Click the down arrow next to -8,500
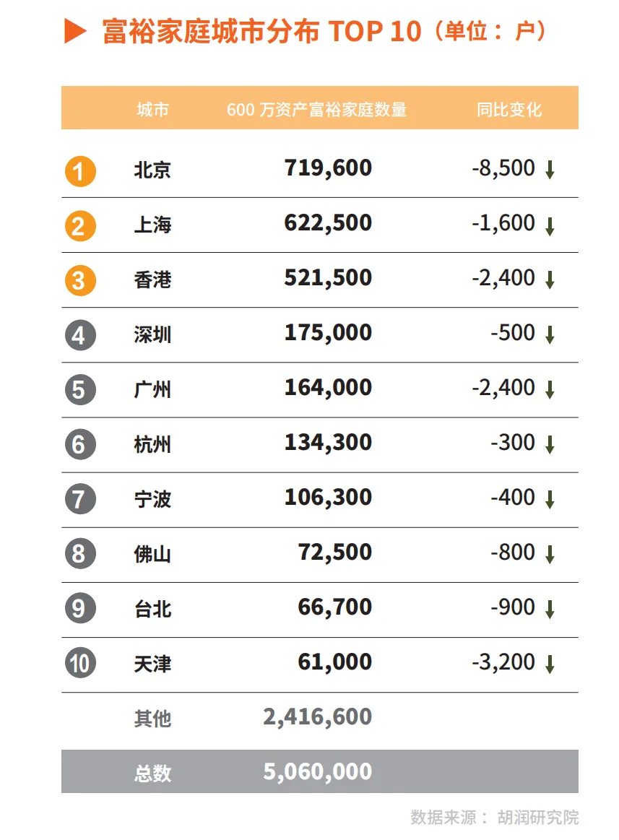Screen dimensions: 619x840 point(550,170)
